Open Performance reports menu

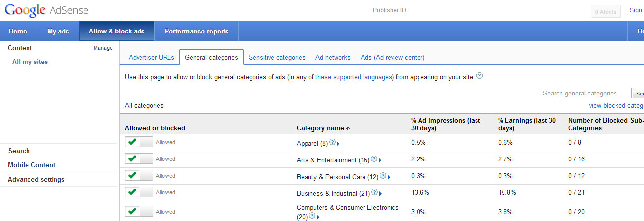[x=196, y=31]
